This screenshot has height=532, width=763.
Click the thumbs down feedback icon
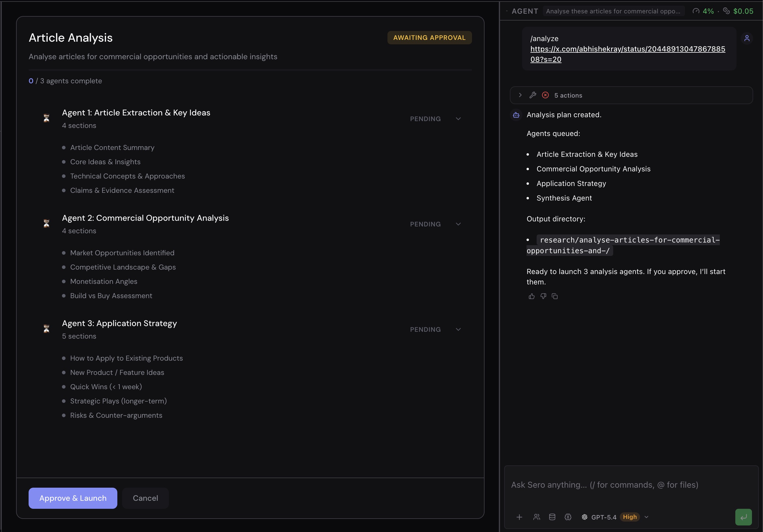(x=543, y=296)
